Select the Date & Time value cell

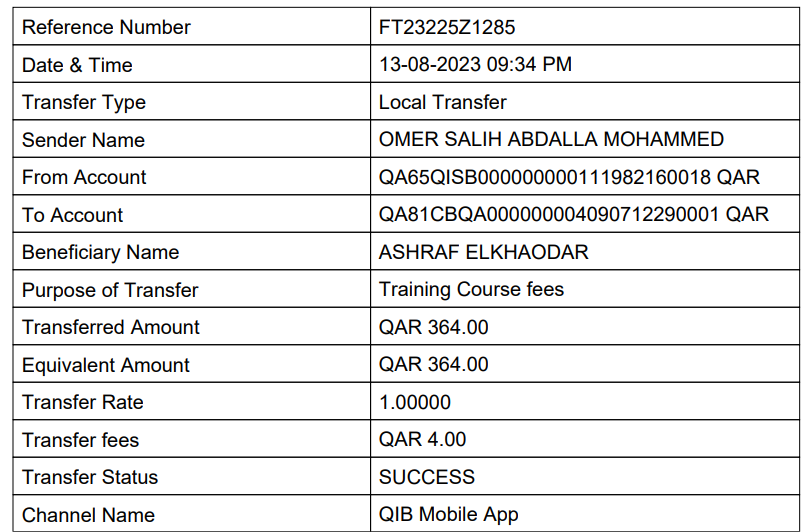[585, 64]
